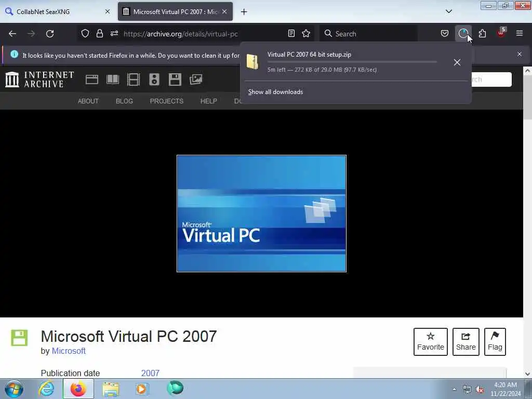Open Internet Archive video film icon
The width and height of the screenshot is (532, 399).
pos(134,79)
